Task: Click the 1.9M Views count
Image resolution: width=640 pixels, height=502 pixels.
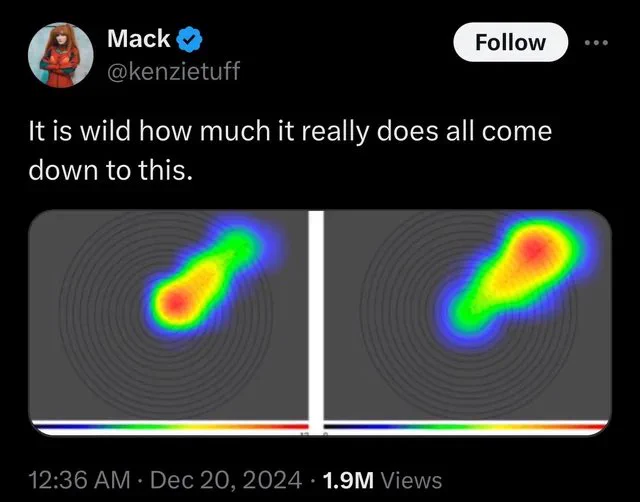Action: [x=382, y=480]
